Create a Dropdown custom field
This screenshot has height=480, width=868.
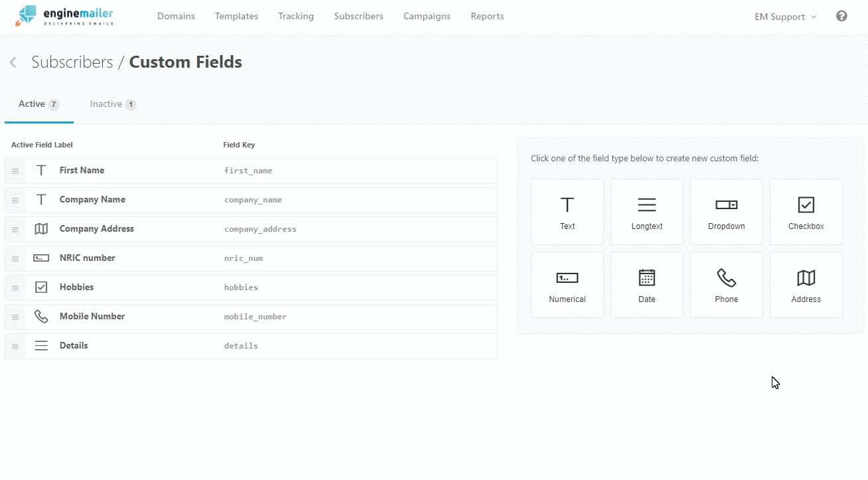(727, 212)
